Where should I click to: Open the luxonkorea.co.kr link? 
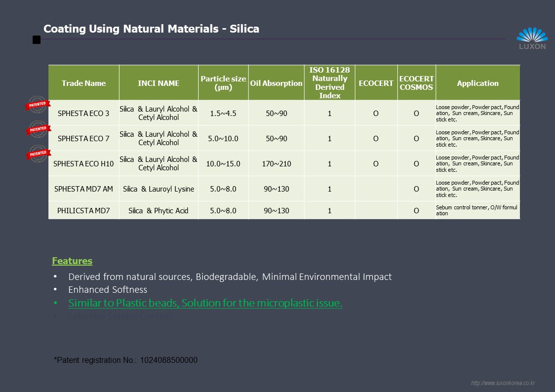coord(503,383)
